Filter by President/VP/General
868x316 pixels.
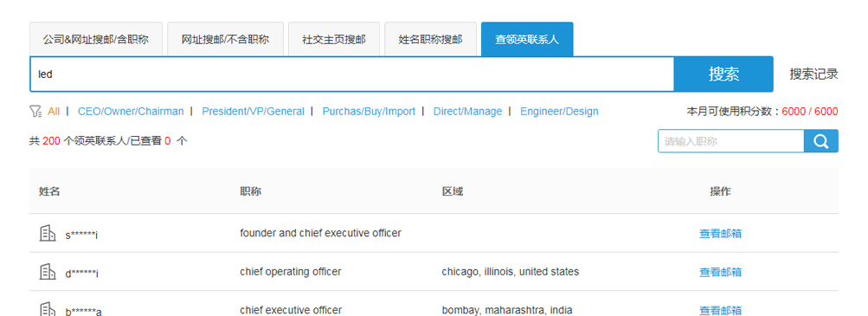tap(253, 112)
